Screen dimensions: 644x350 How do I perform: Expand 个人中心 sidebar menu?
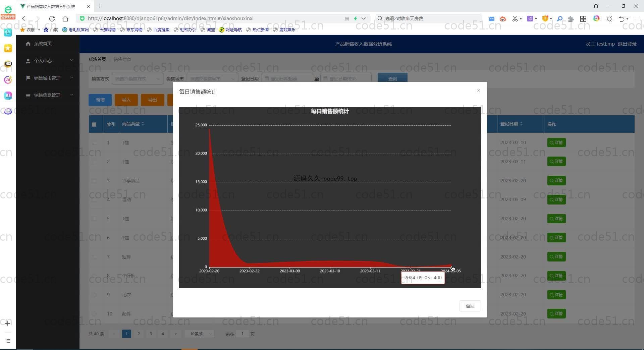pos(48,61)
